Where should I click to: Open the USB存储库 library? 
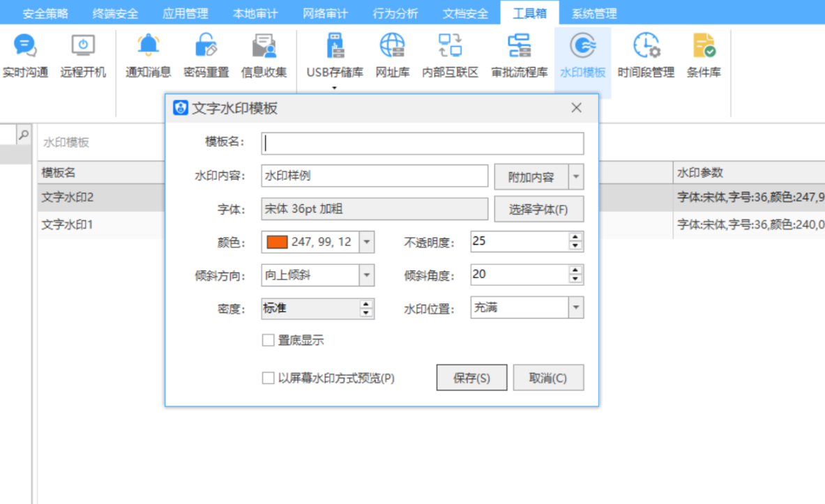tap(335, 56)
